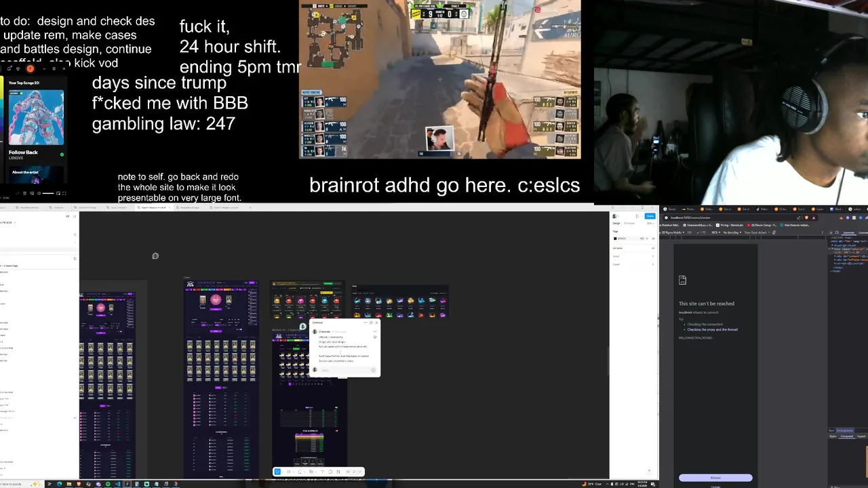Open the Save-Data default dropdown

757,232
